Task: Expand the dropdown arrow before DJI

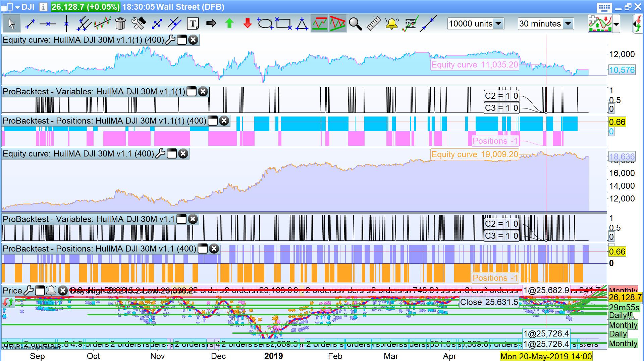Action: pos(17,7)
